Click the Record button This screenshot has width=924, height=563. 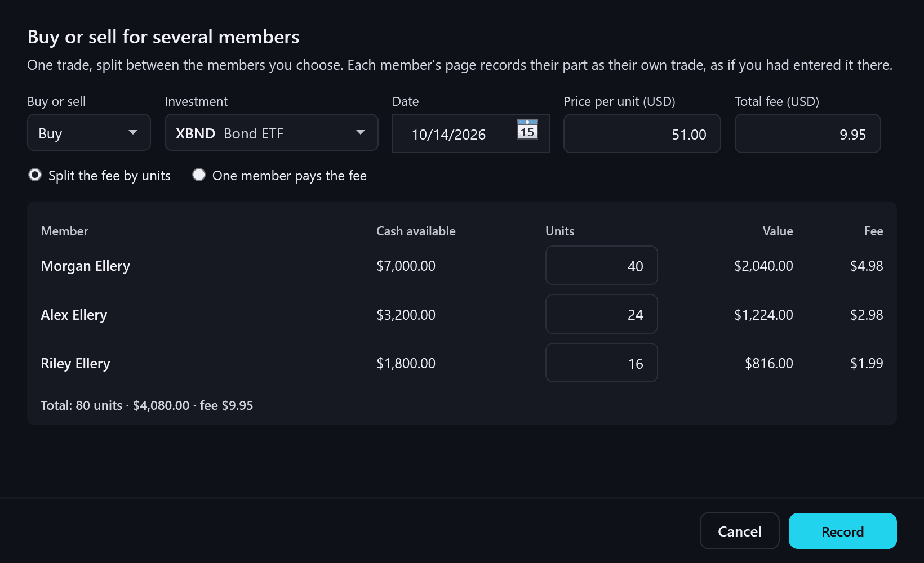843,531
